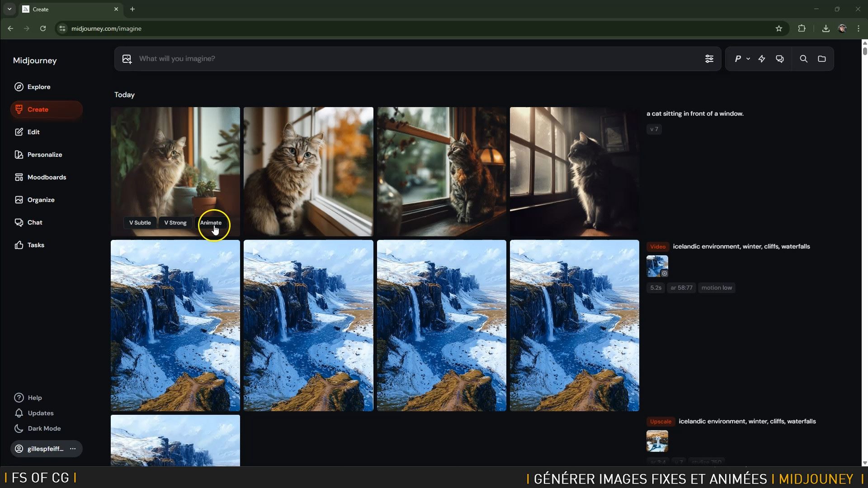Open the folders icon in top bar
868x488 pixels.
822,59
